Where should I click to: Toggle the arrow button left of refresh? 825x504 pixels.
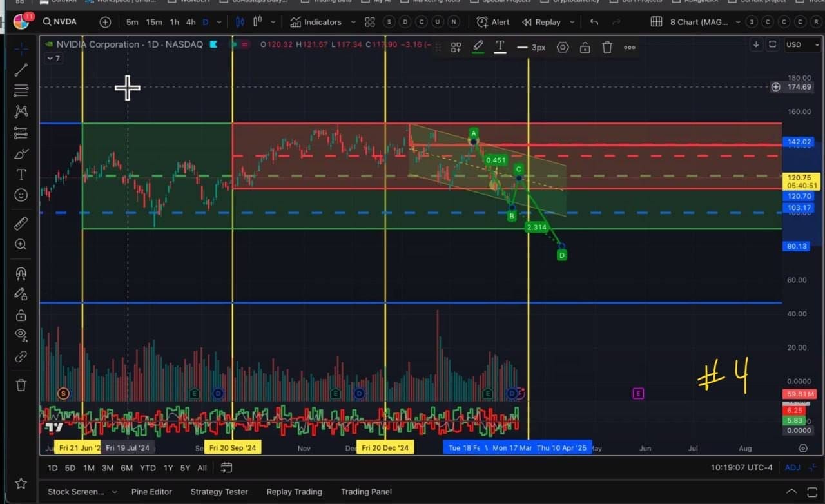click(756, 44)
